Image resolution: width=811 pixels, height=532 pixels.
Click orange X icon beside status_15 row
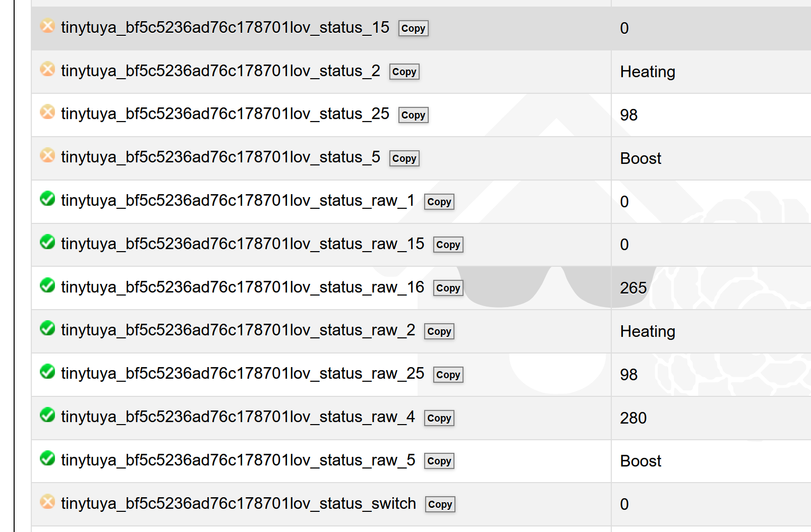[x=47, y=26]
